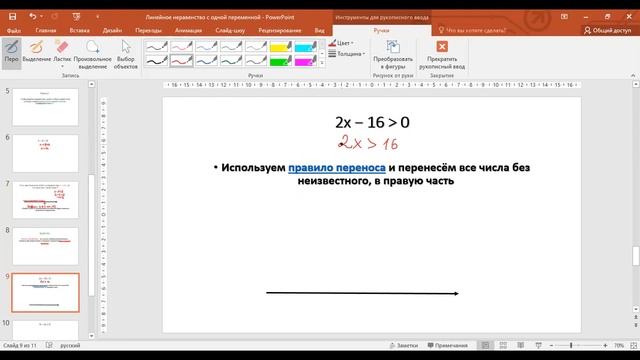Viewport: 640px width, 360px height.
Task: Click the Save icon in title bar
Action: click(12, 17)
